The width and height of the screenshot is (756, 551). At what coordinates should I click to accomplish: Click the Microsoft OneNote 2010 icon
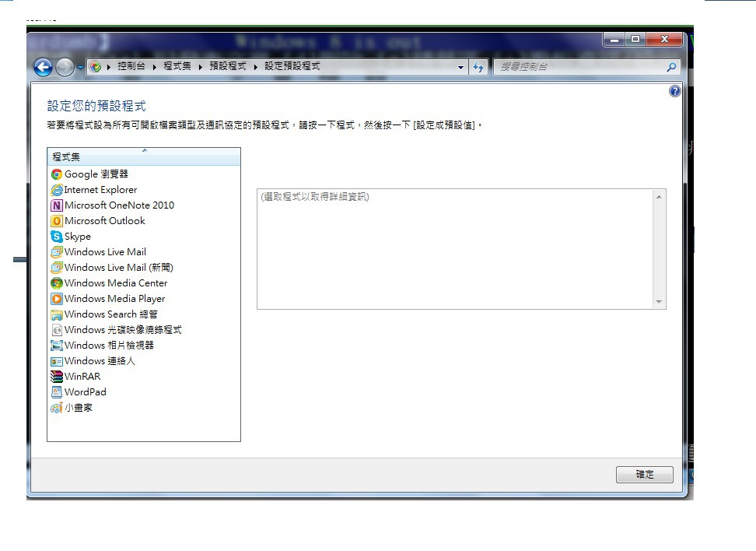click(x=57, y=205)
